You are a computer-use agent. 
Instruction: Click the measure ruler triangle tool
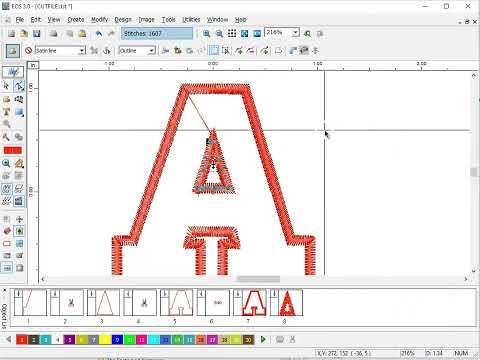click(19, 163)
